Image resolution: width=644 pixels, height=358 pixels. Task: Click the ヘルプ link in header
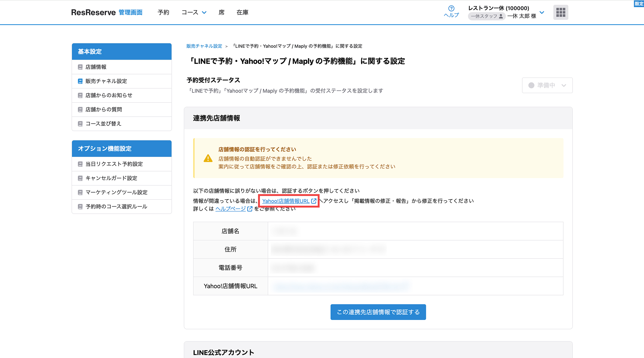[x=451, y=15]
